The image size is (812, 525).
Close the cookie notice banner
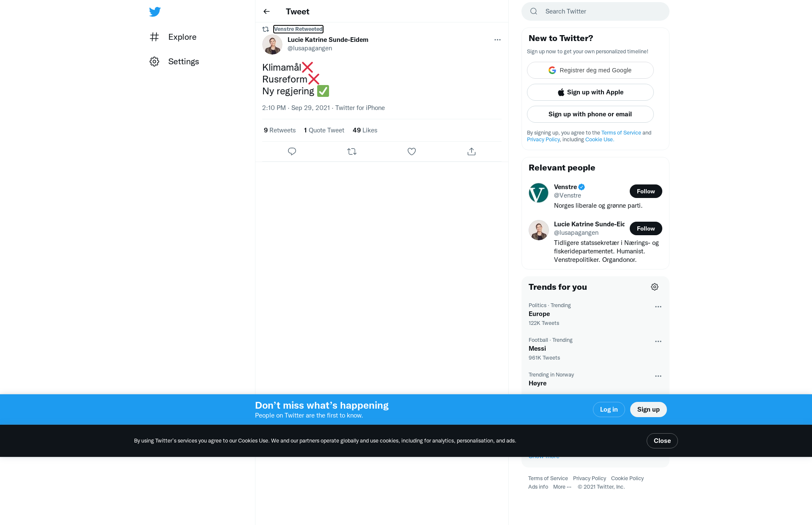coord(662,441)
